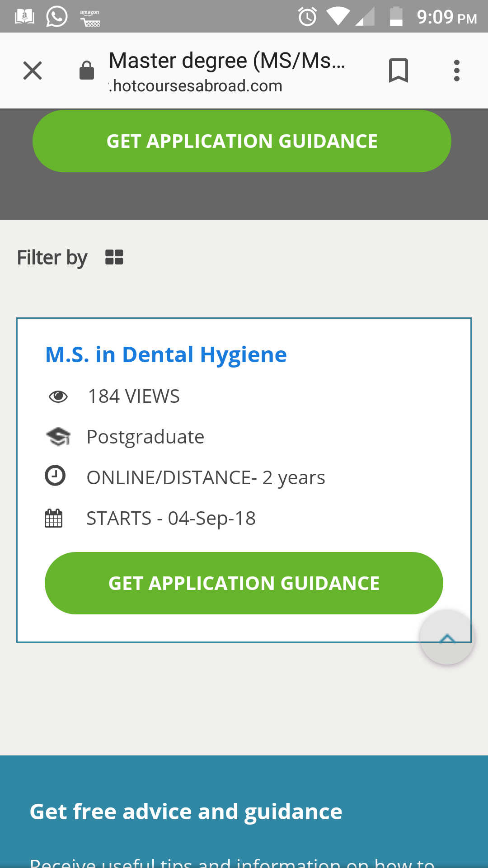Image resolution: width=488 pixels, height=868 pixels.
Task: Open M.S. in Dental Hygiene course link
Action: click(x=166, y=354)
